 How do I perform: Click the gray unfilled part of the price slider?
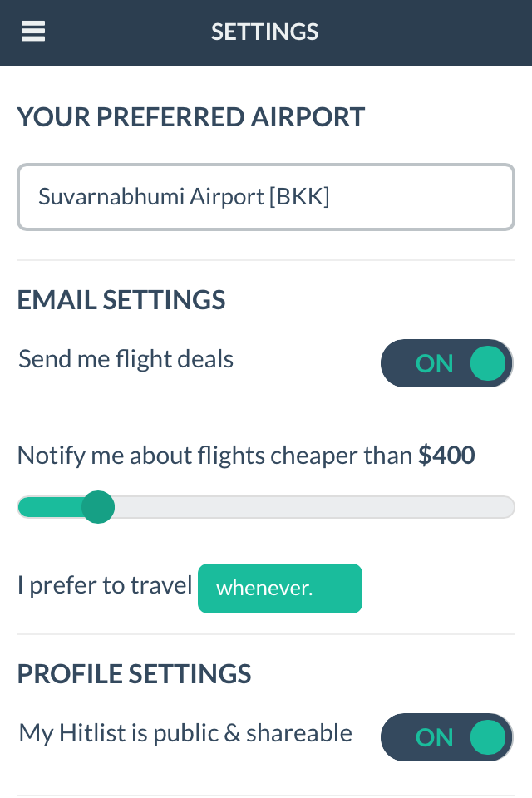314,507
